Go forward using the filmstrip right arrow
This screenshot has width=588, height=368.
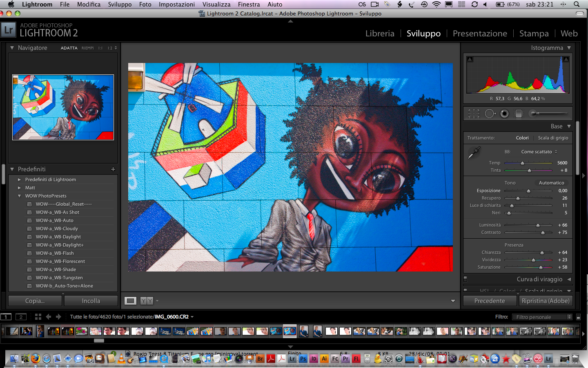[58, 316]
